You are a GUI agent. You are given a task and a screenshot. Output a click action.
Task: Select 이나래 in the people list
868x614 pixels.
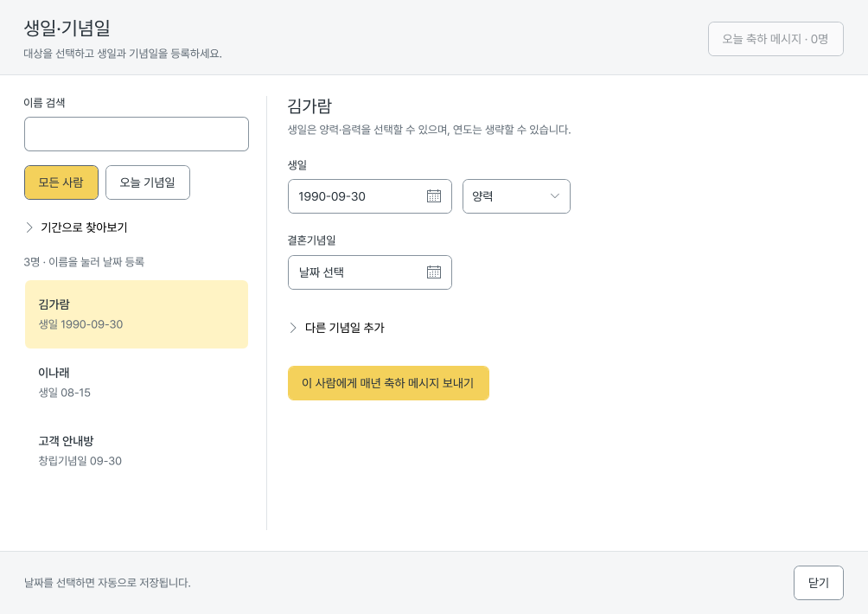(x=137, y=382)
